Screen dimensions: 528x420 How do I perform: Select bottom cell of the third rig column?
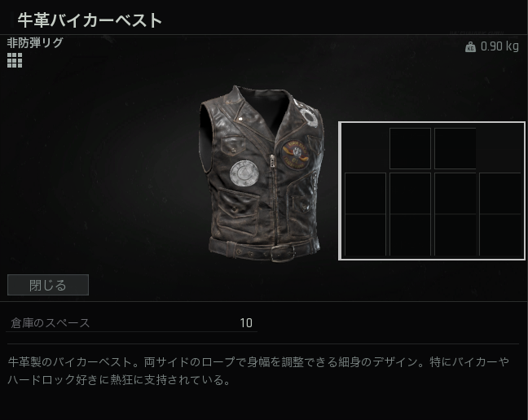pos(455,235)
